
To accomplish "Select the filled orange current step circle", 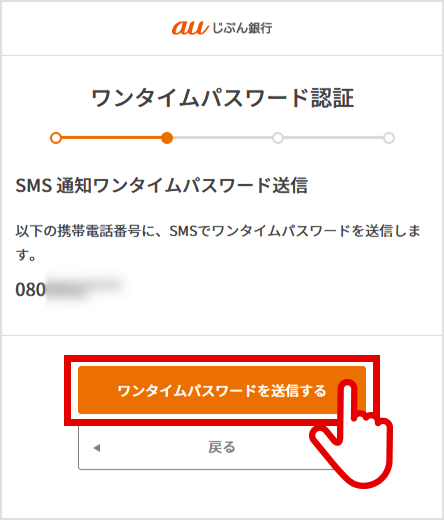I will (167, 138).
